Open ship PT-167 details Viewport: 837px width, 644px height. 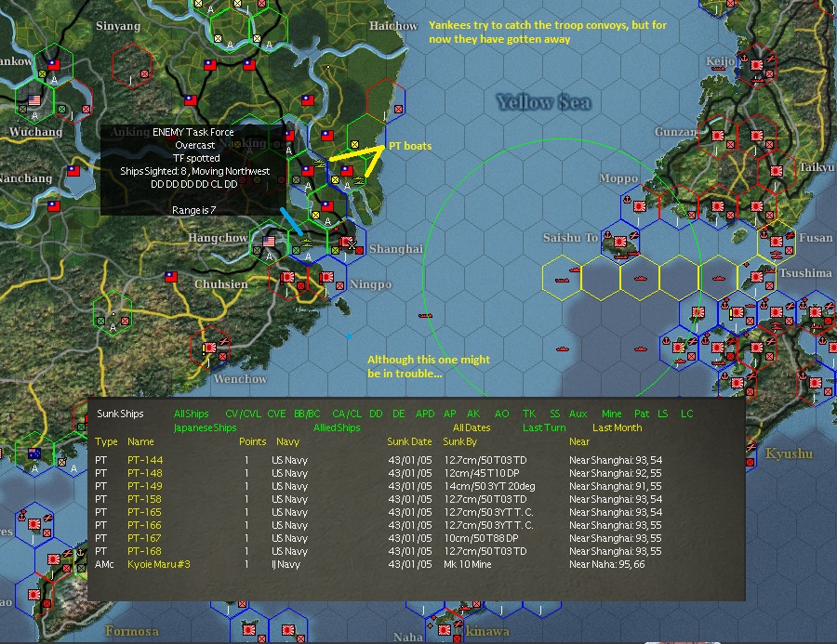point(144,538)
